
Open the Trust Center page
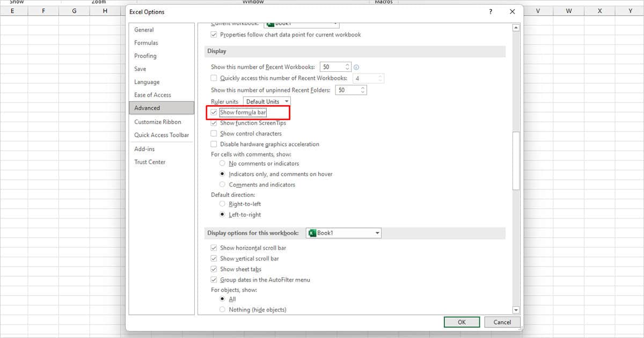(x=150, y=161)
